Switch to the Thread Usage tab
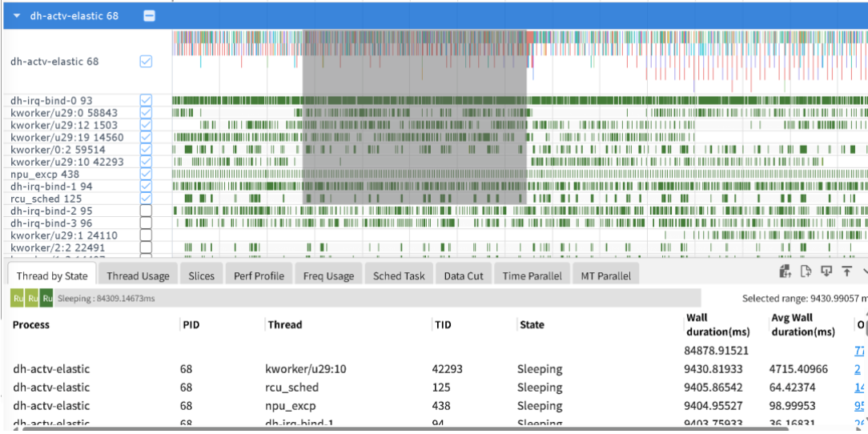The height and width of the screenshot is (434, 868). click(x=138, y=275)
